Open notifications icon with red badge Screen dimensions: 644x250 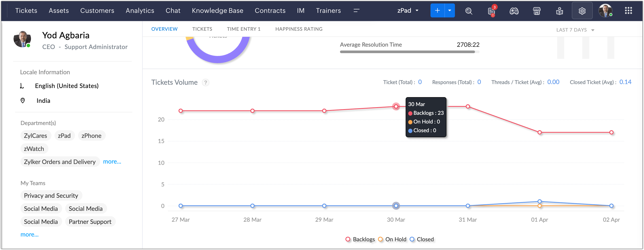click(x=491, y=11)
